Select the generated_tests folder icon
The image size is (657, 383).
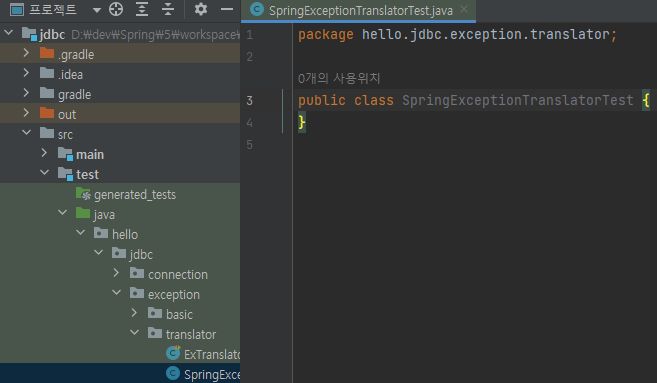coord(83,194)
